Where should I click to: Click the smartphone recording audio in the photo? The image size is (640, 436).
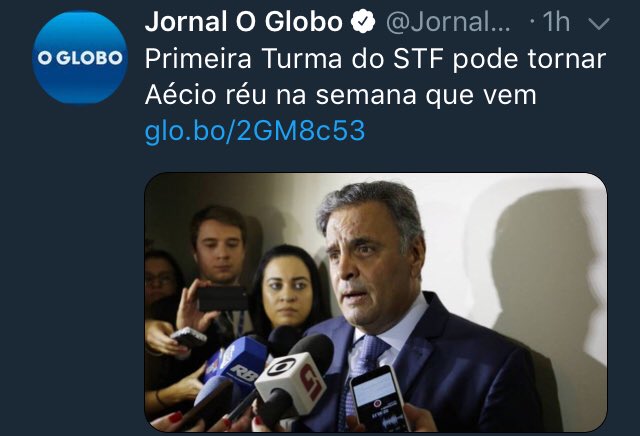click(379, 399)
